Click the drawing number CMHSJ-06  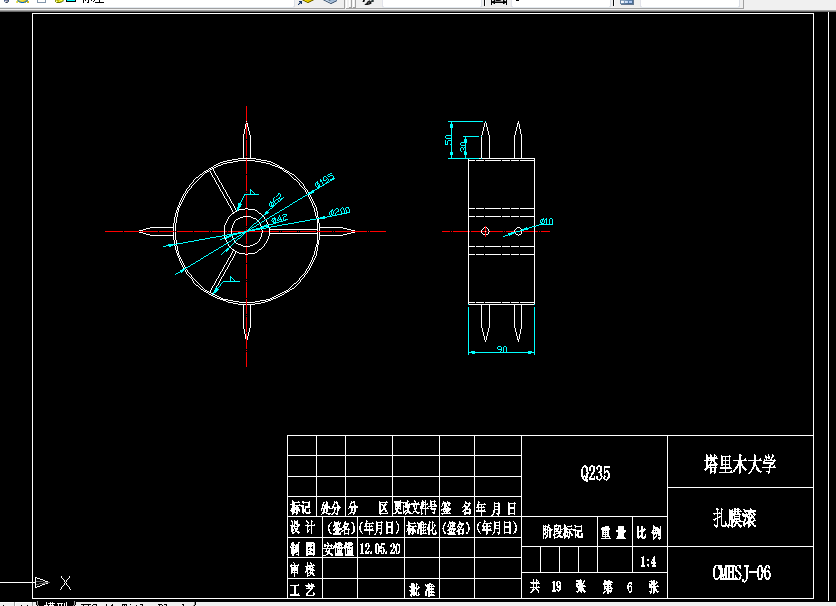[x=741, y=573]
